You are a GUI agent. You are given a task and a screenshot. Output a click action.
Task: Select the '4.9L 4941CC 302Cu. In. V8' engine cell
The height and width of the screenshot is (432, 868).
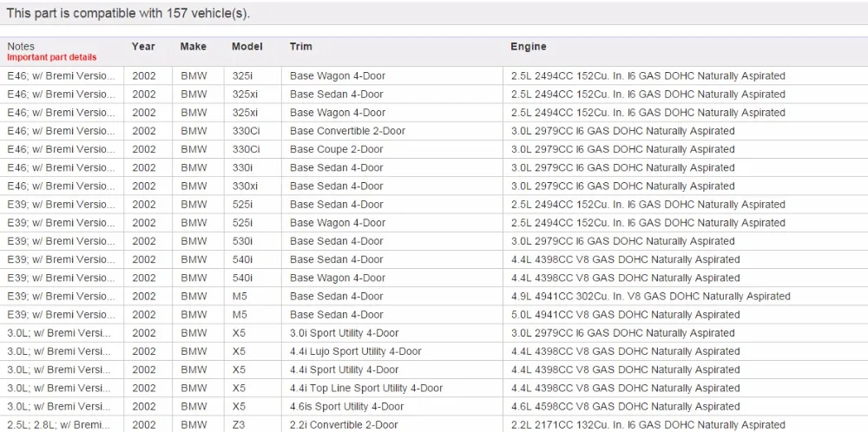click(x=651, y=297)
